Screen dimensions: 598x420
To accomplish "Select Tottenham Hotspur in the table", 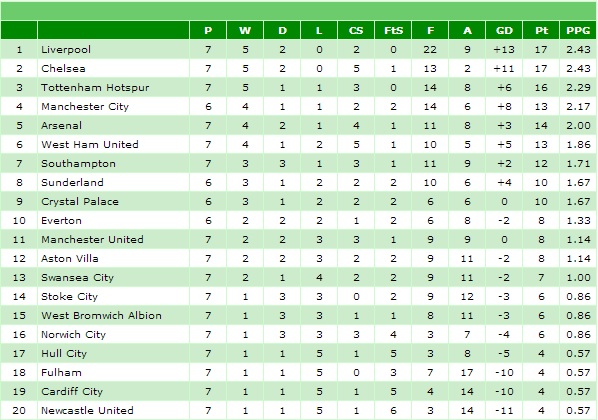I will (95, 88).
